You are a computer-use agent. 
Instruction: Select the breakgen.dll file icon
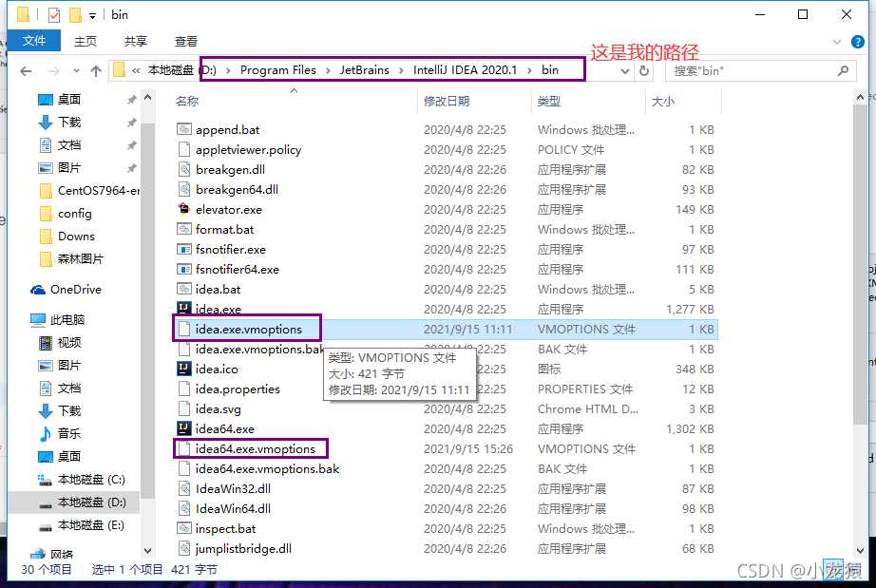pos(183,169)
